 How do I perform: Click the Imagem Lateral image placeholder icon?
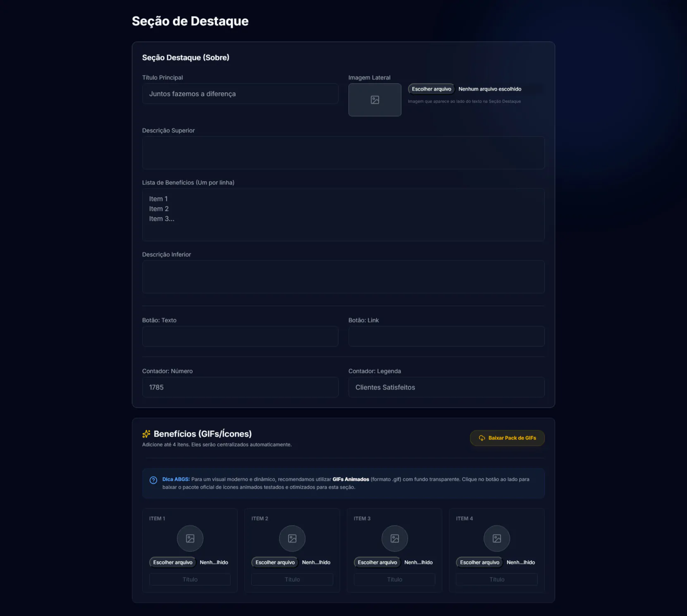(375, 100)
